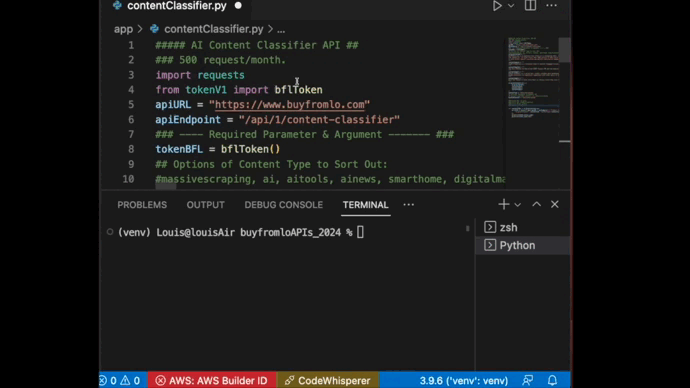This screenshot has width=690, height=388.
Task: Click the terminal prompt input area
Action: [x=360, y=232]
